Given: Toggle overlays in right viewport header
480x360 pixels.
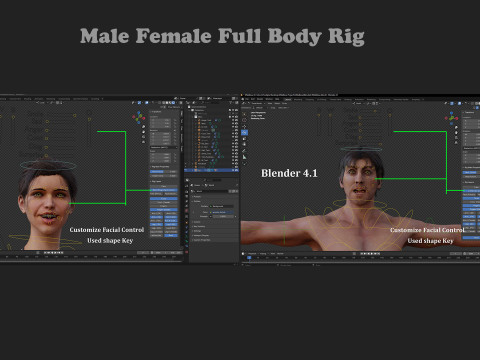Looking at the screenshot, I should tap(459, 103).
